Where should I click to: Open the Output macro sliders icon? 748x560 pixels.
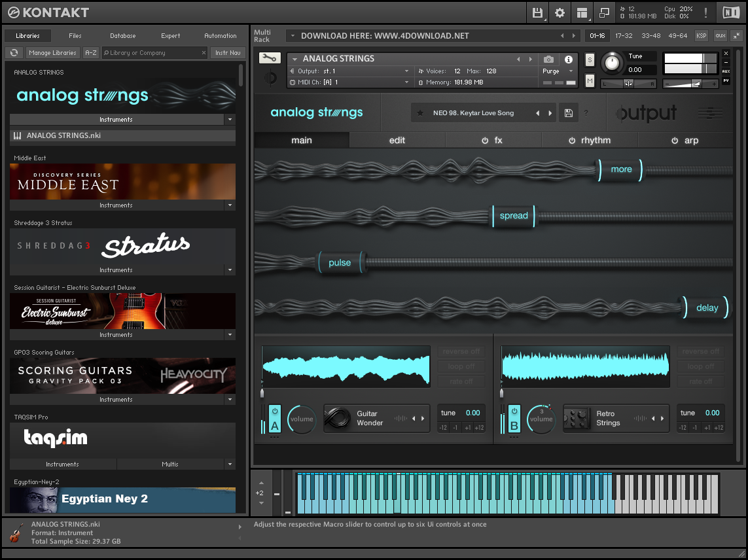coord(710,114)
